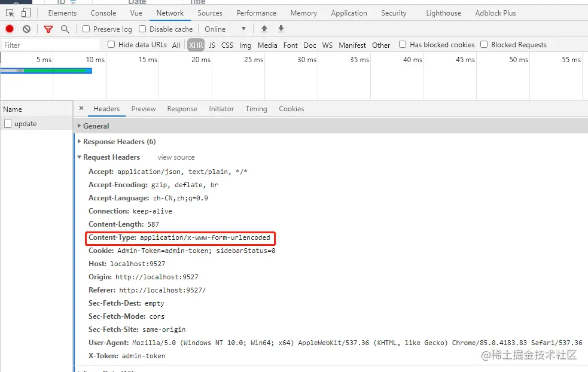The width and height of the screenshot is (588, 372).
Task: Enable Disable cache checkbox
Action: coord(142,29)
